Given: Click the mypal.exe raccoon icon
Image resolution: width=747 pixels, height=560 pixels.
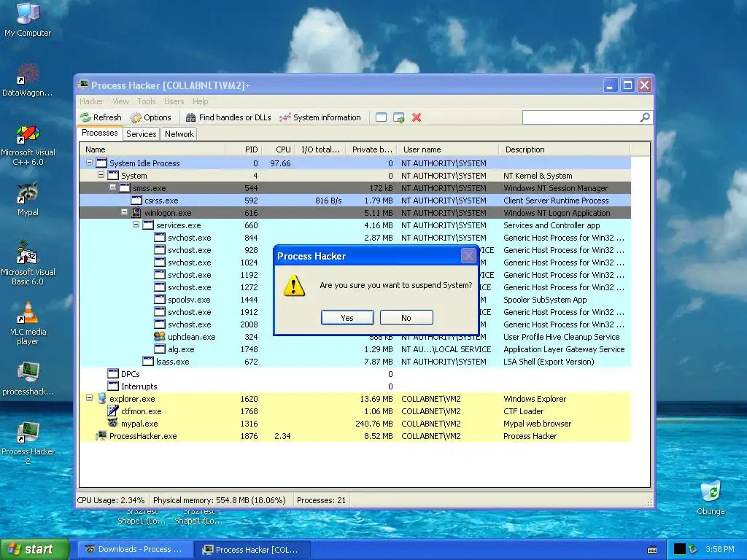Looking at the screenshot, I should [x=113, y=423].
